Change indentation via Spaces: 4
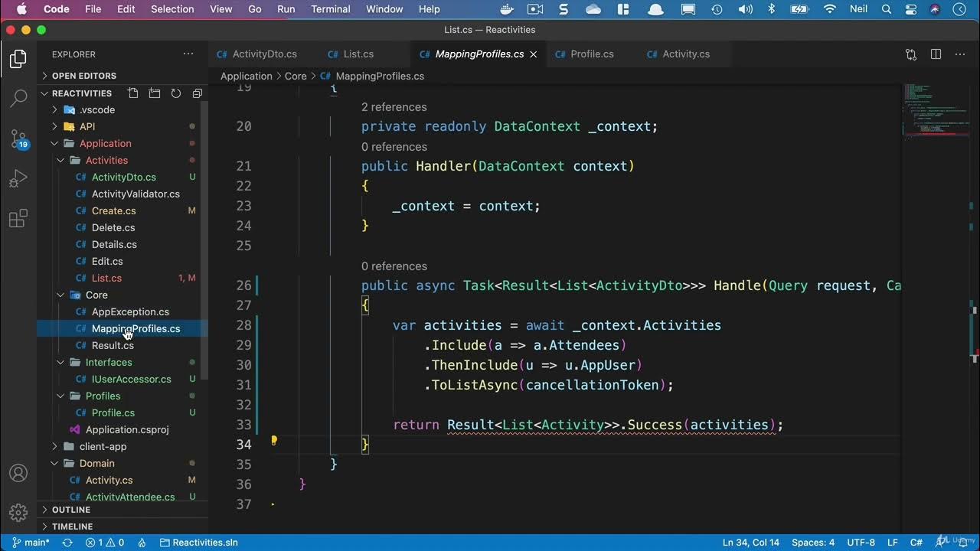 [813, 543]
